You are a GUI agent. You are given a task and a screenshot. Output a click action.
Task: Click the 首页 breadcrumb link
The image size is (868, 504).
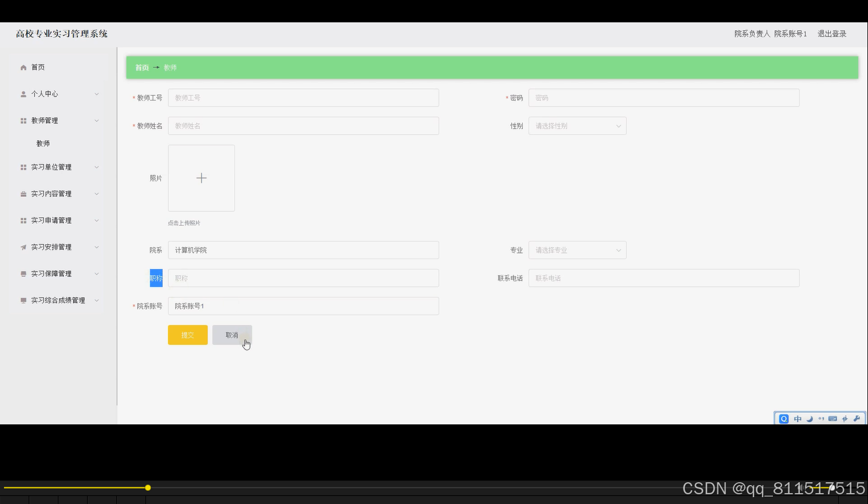coord(142,68)
